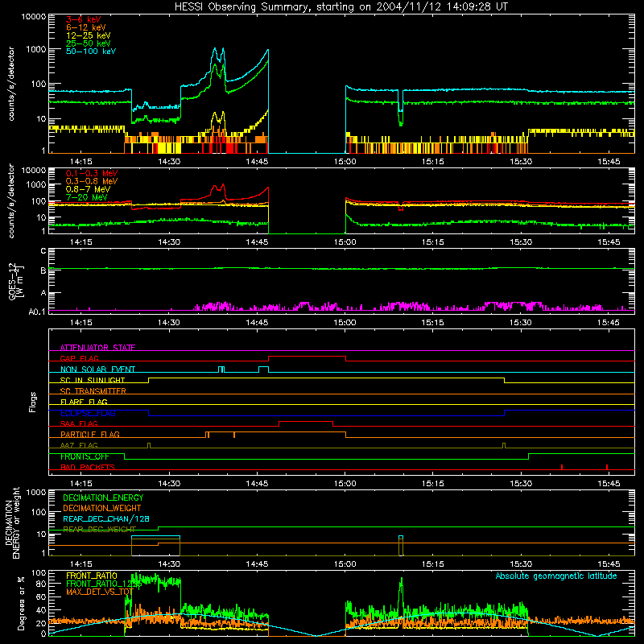Screen dimensions: 644x644
Task: Select the ATTENUATOR_STATE flag label
Action: click(x=97, y=348)
